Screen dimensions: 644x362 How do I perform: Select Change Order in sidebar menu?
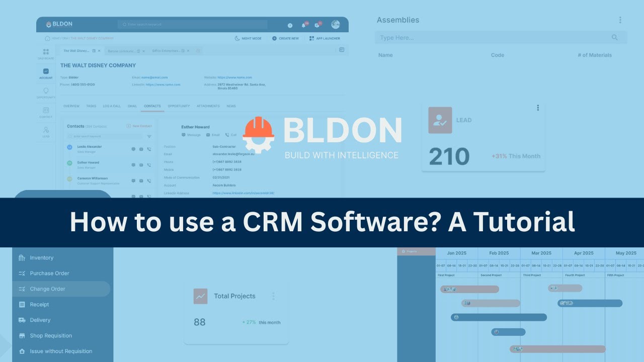click(61, 289)
